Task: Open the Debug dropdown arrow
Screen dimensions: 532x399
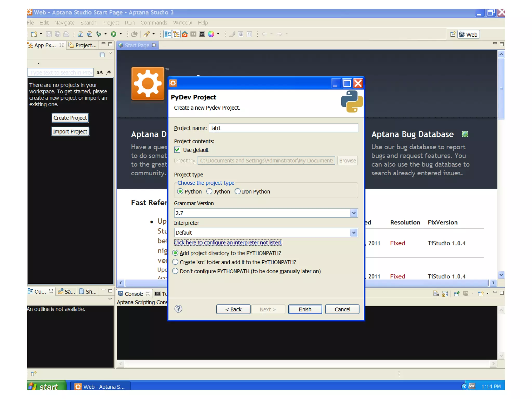Action: click(105, 34)
